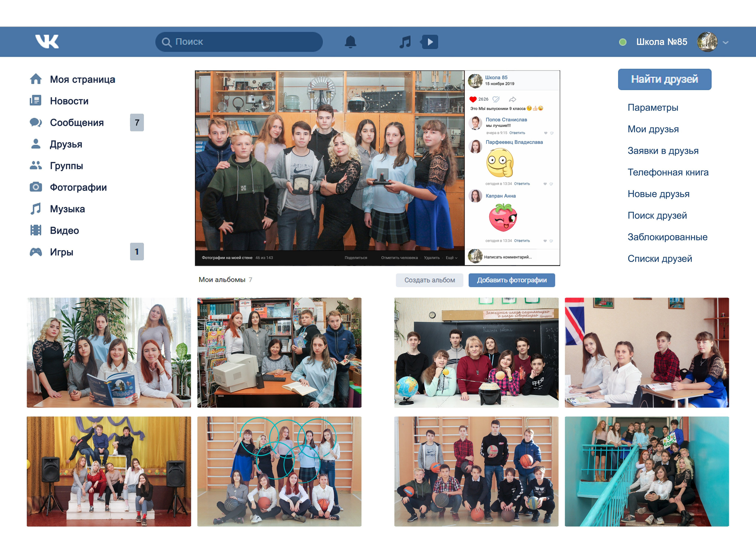Open Сообщения in left menu
Image resolution: width=756 pixels, height=549 pixels.
pyautogui.click(x=77, y=123)
